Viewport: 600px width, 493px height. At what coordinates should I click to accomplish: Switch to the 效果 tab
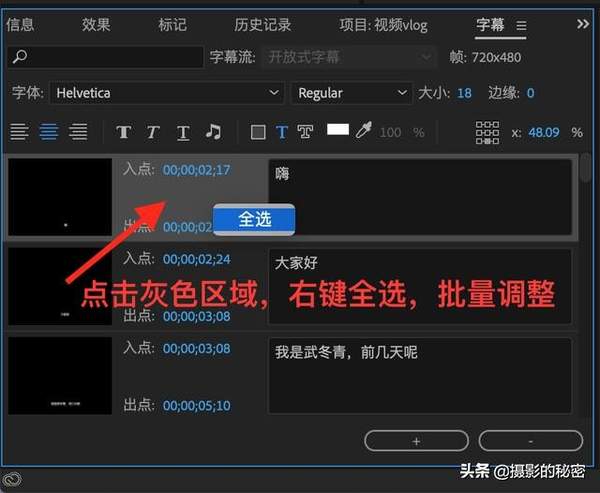point(96,25)
